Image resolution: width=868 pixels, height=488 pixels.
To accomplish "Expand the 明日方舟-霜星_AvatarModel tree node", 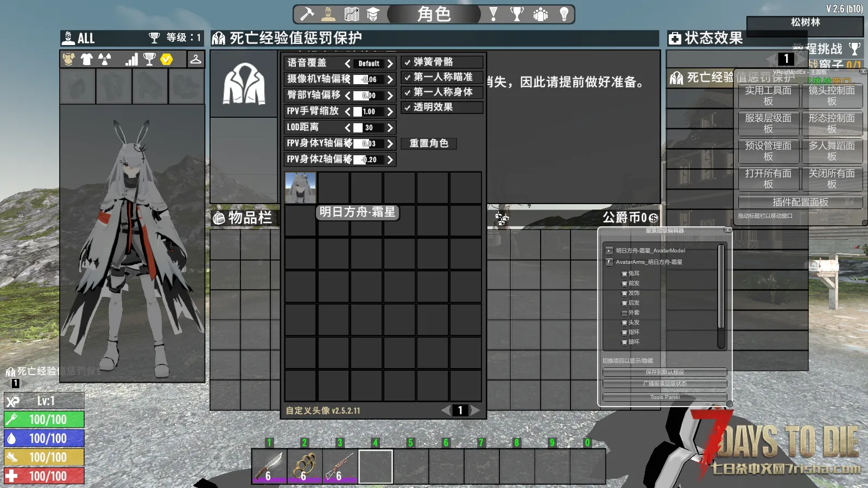I will point(609,251).
